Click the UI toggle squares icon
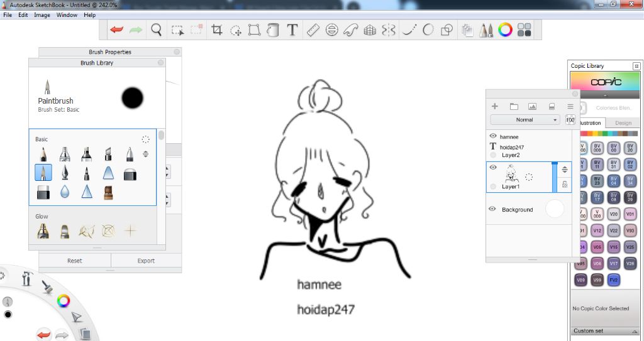 (x=525, y=30)
